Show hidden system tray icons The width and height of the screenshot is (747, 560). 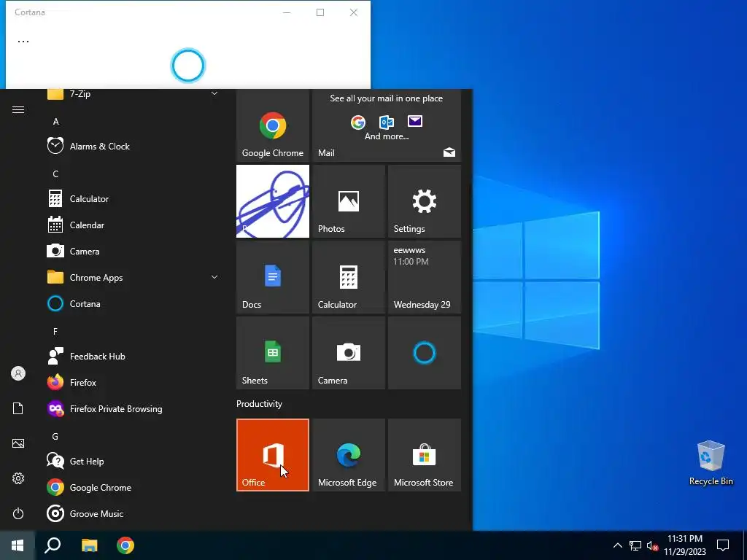tap(617, 545)
